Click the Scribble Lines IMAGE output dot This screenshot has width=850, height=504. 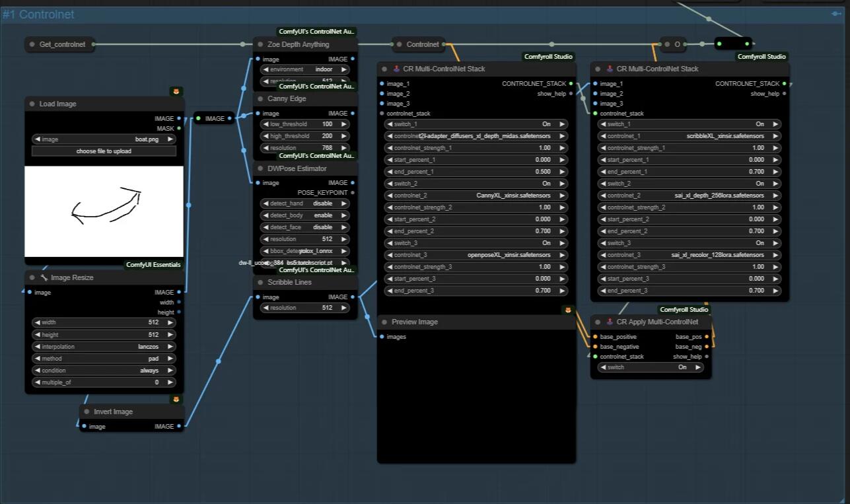click(x=353, y=297)
